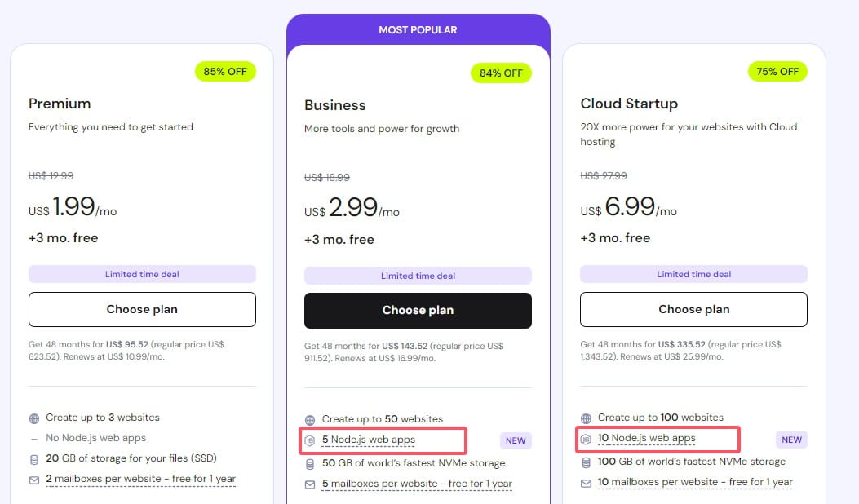The height and width of the screenshot is (504, 859).
Task: Click the 85% OFF badge
Action: (225, 72)
